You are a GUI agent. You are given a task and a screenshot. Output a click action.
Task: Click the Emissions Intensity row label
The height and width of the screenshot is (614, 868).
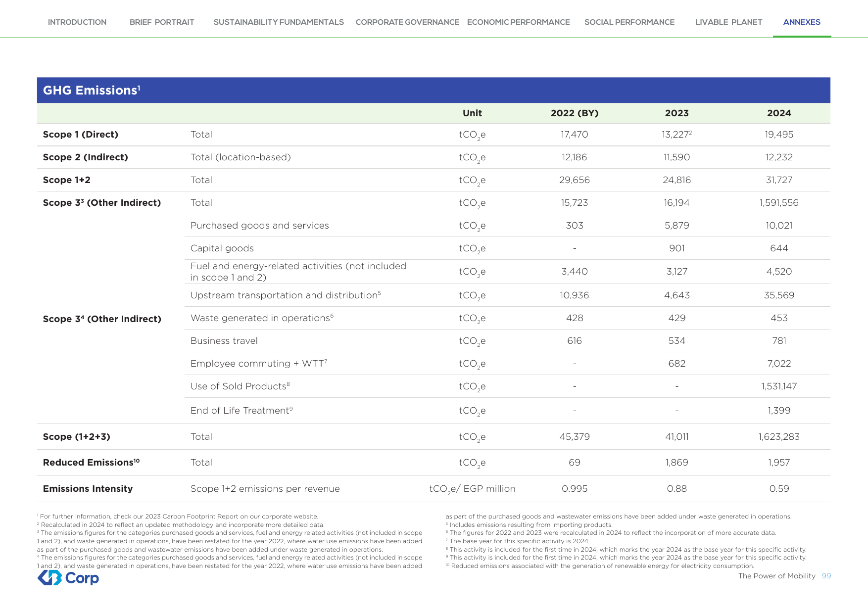[x=88, y=489]
